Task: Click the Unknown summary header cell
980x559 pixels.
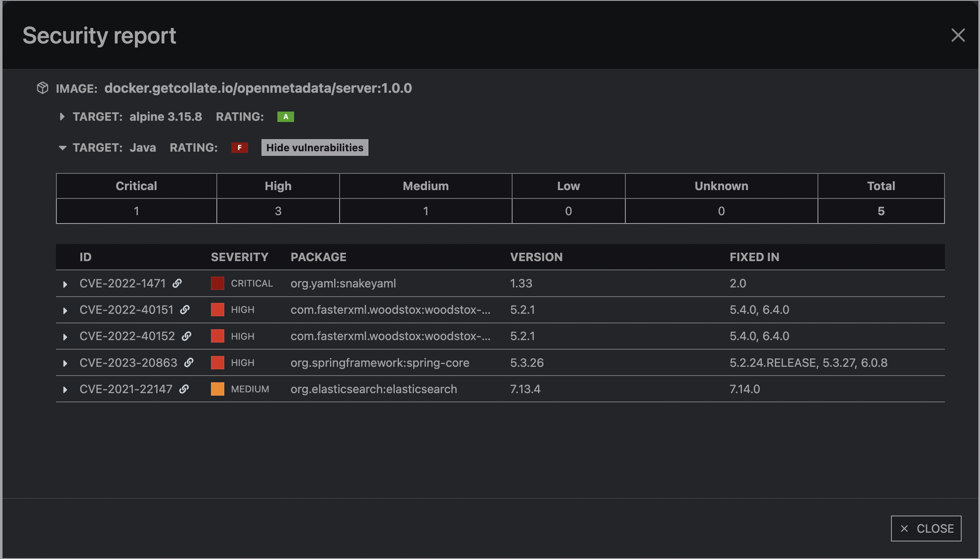Action: pyautogui.click(x=721, y=186)
